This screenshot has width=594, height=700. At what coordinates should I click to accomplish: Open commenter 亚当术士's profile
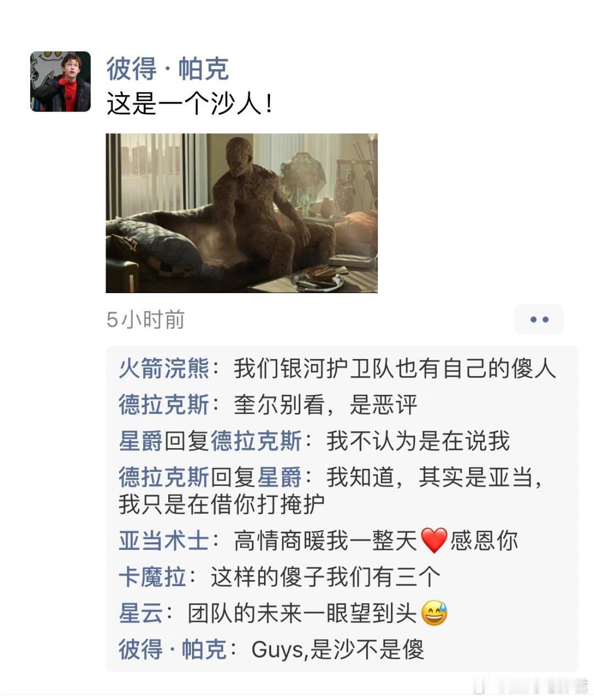(x=164, y=541)
